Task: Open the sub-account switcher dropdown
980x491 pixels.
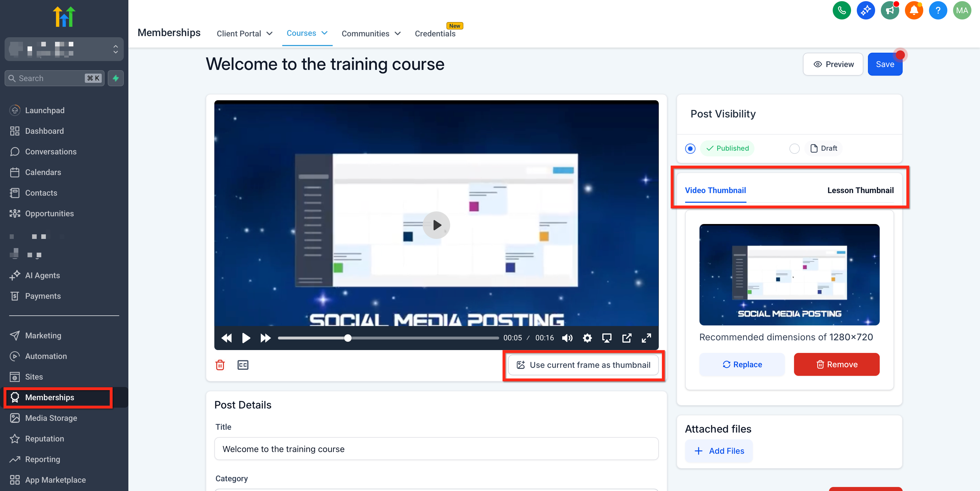Action: pyautogui.click(x=64, y=49)
